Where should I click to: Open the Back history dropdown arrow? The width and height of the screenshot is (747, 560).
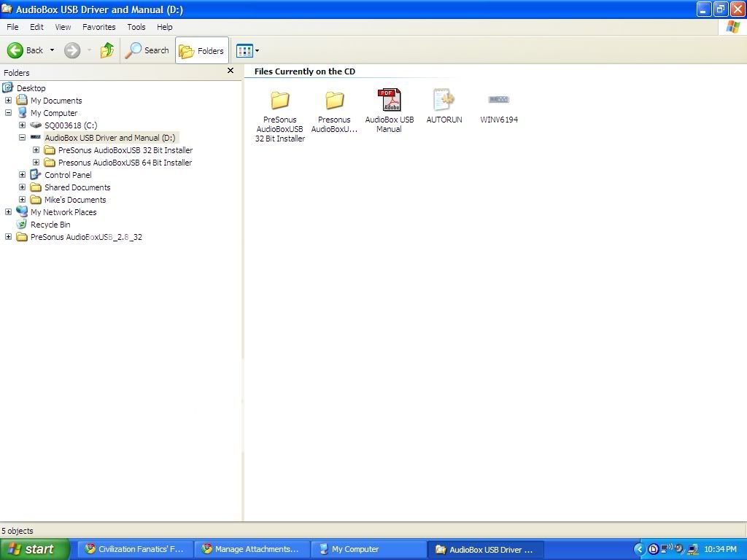52,50
